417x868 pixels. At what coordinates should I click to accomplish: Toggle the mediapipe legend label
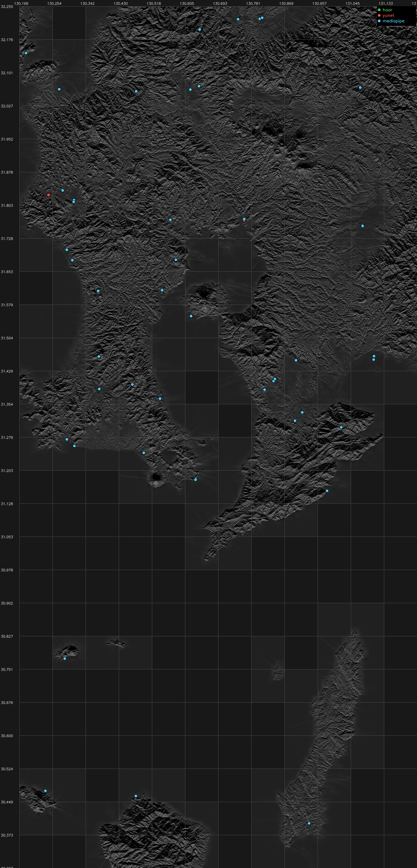393,21
